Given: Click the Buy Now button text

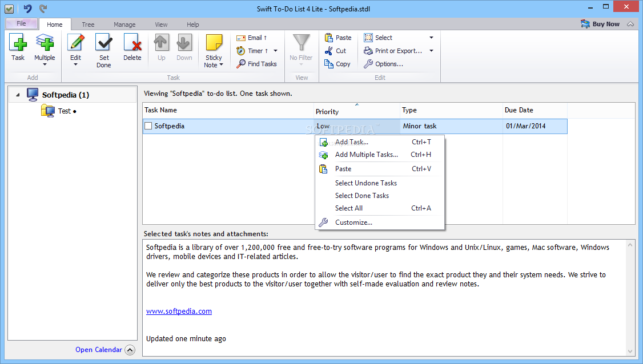Looking at the screenshot, I should (x=606, y=24).
